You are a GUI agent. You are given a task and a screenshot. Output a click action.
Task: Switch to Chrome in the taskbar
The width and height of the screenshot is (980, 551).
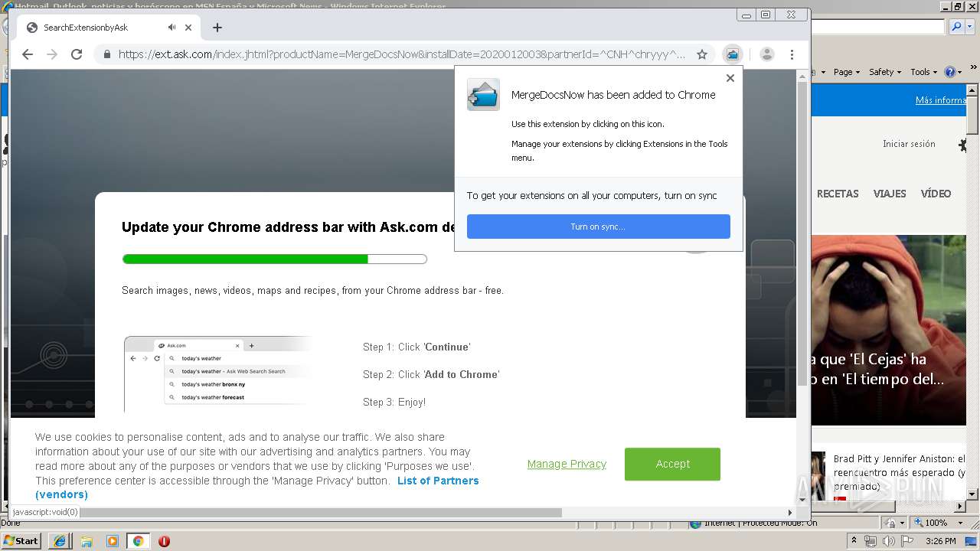click(x=138, y=540)
